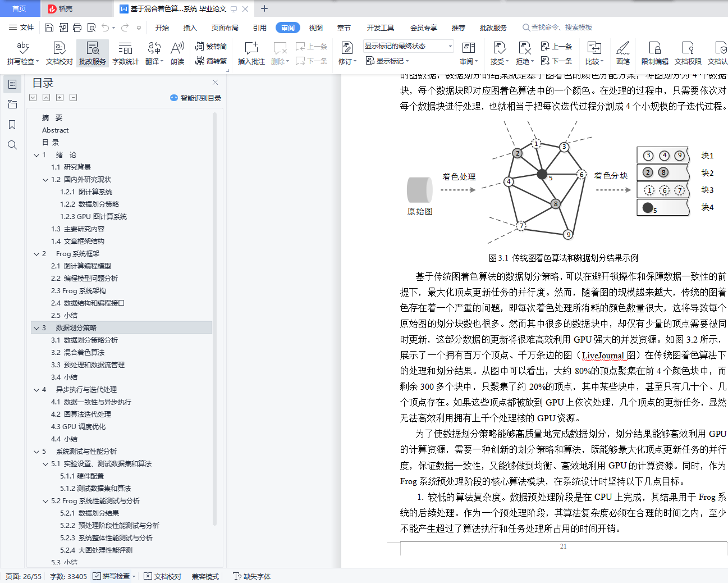Collapse the '5.2 Frog 系统性能测试与分析' node
Screen dimensions: 728x583
tap(45, 501)
